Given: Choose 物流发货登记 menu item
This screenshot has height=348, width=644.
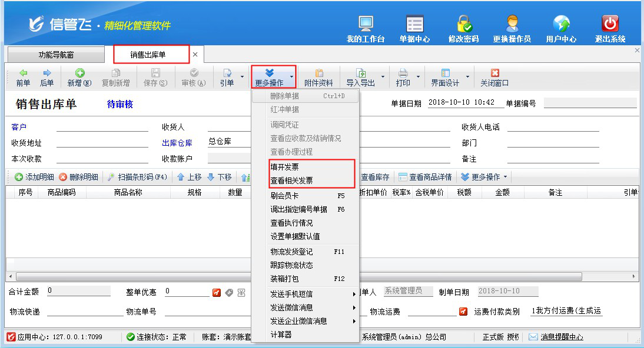Looking at the screenshot, I should pyautogui.click(x=291, y=252).
